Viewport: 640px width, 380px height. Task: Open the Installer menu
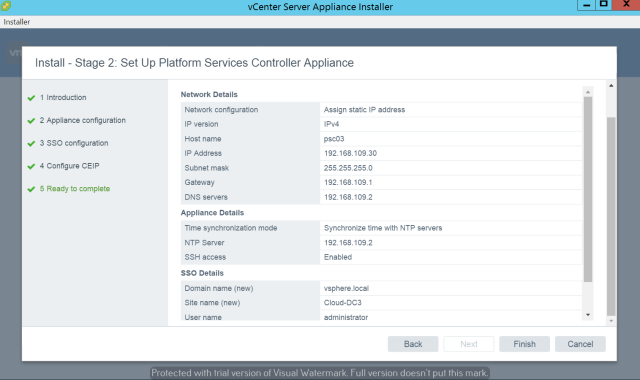click(x=17, y=22)
